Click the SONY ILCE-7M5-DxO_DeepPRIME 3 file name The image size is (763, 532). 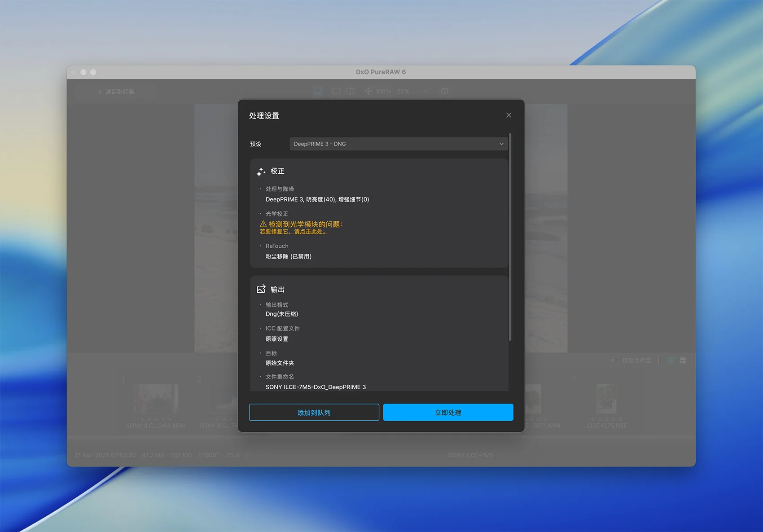click(x=316, y=387)
